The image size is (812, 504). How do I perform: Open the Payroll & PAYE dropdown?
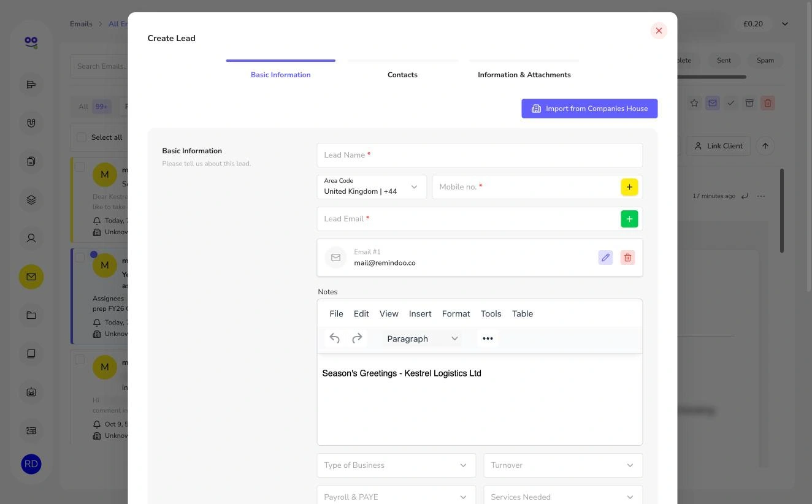(x=396, y=497)
